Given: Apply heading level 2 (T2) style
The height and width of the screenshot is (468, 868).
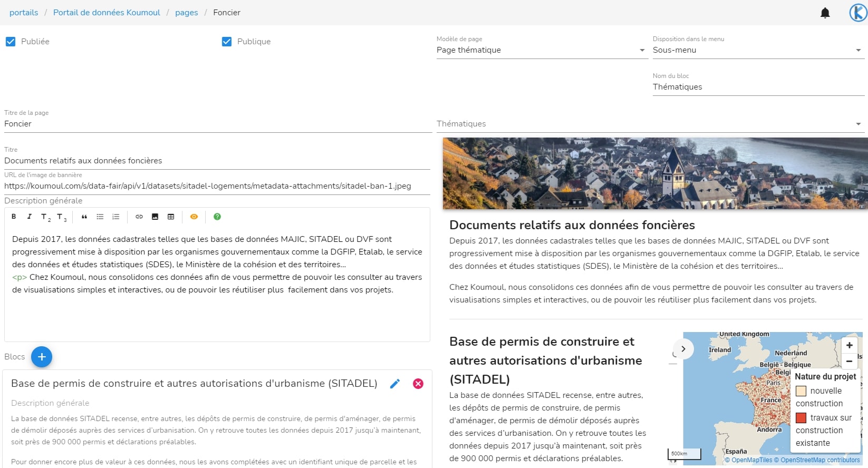Looking at the screenshot, I should point(45,217).
